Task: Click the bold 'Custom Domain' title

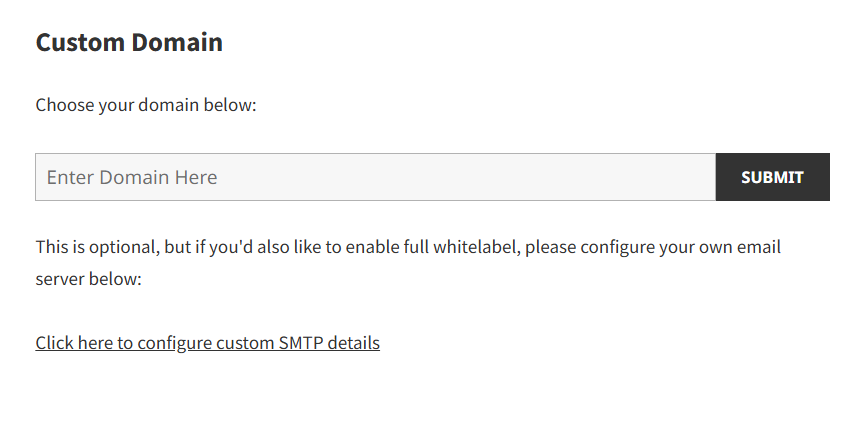Action: (x=129, y=43)
